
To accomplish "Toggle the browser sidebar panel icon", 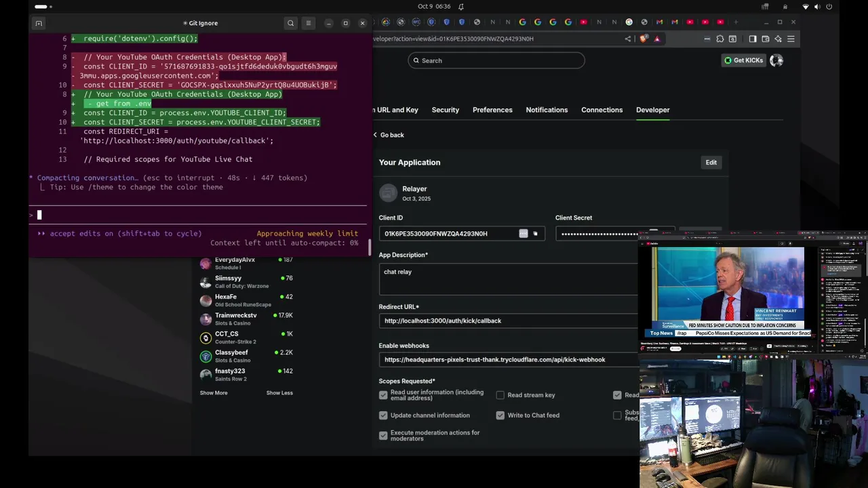I will point(752,39).
